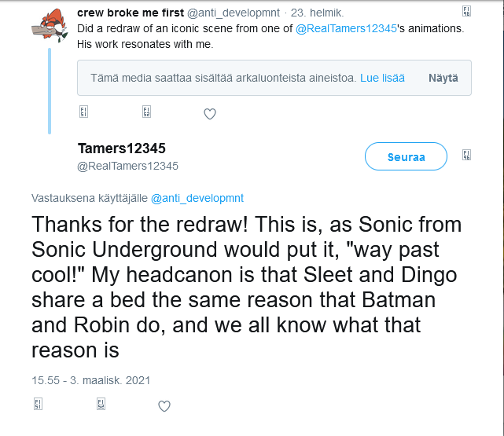
Task: Open the bold Tamers12345 display name
Action: (122, 149)
